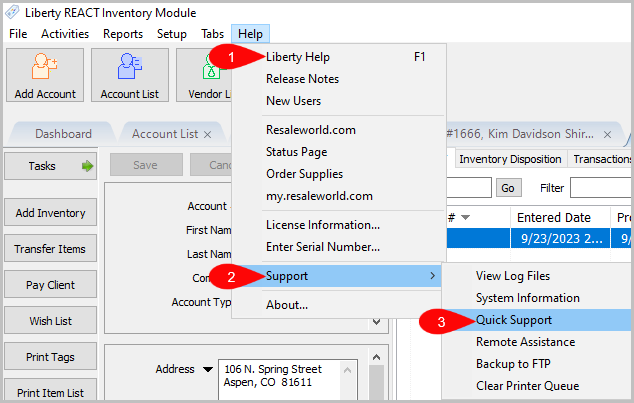Click the Add Inventory button

pyautogui.click(x=51, y=213)
